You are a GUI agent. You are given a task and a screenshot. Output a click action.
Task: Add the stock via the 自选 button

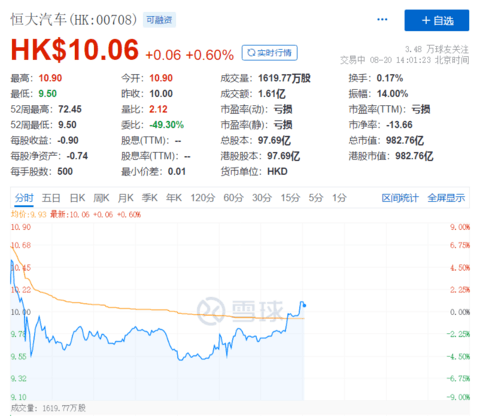point(437,20)
